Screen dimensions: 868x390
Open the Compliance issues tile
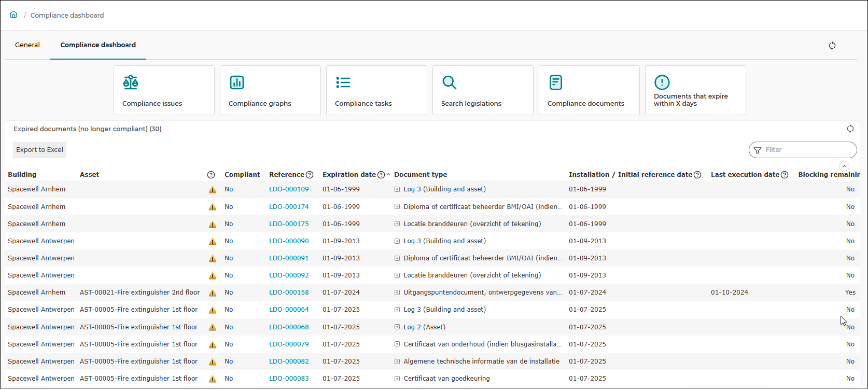pos(164,90)
